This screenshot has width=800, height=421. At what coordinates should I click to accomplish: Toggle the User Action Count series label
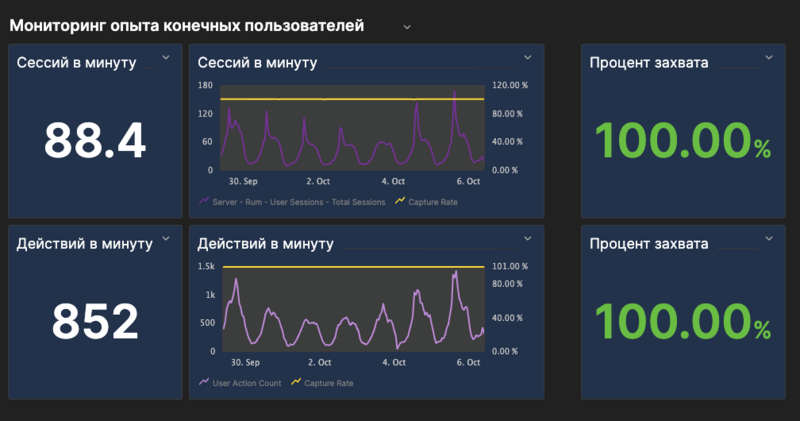[x=247, y=383]
